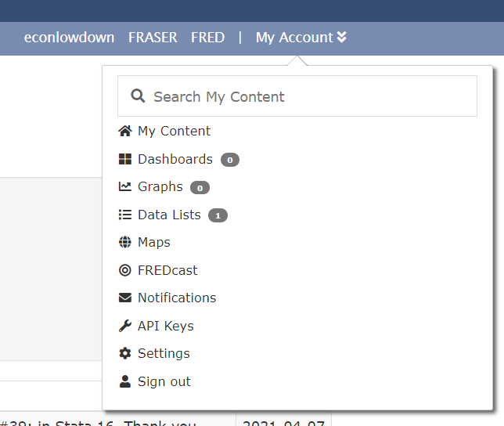
Task: Open Settings from account menu
Action: click(164, 354)
